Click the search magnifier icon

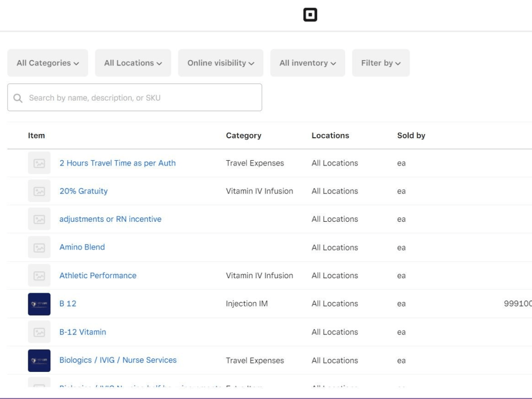(x=18, y=98)
